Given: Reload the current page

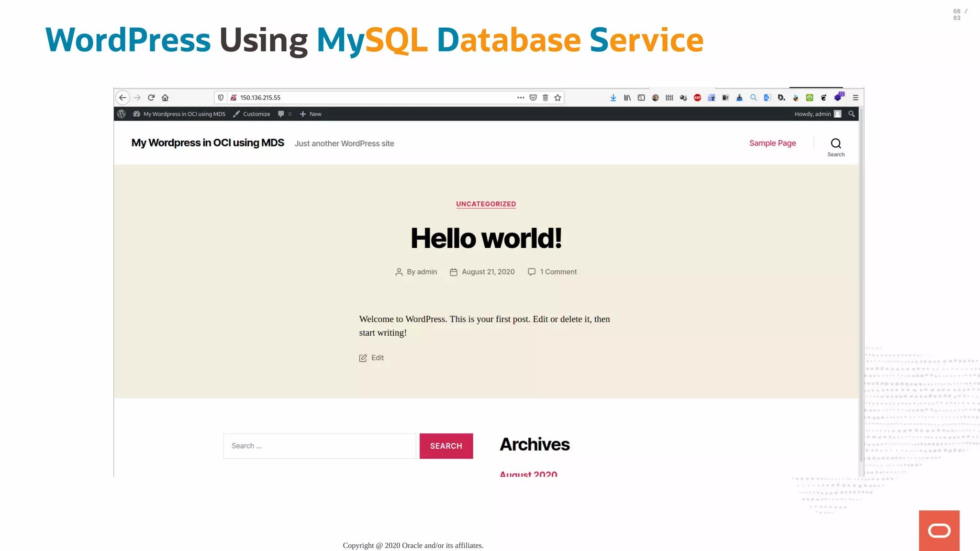Looking at the screenshot, I should tap(151, 98).
